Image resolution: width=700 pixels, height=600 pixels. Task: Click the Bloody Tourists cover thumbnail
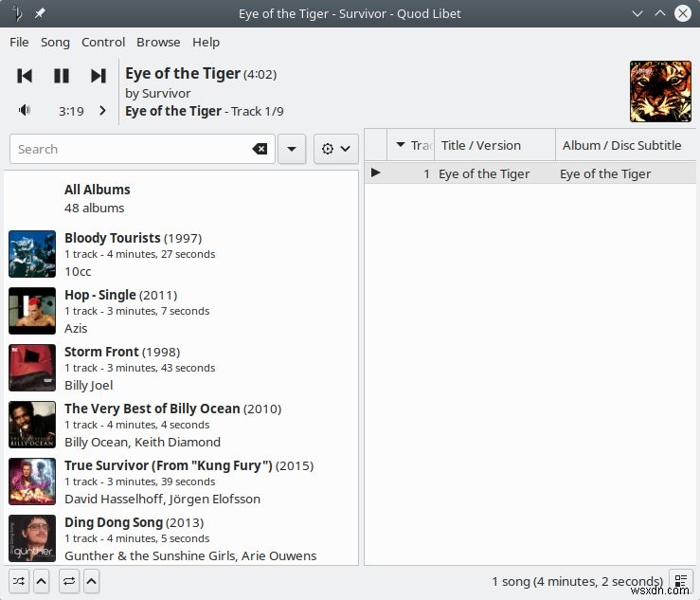pyautogui.click(x=32, y=254)
